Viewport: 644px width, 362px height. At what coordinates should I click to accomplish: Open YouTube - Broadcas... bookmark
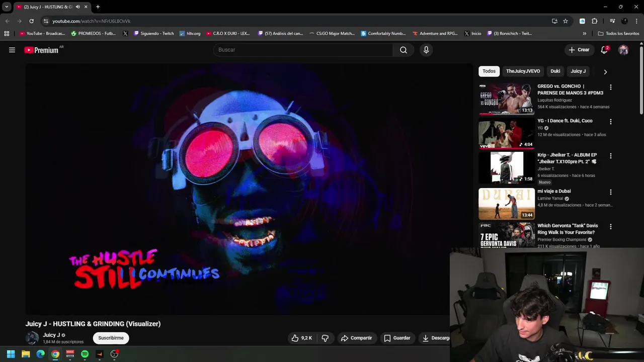42,34
